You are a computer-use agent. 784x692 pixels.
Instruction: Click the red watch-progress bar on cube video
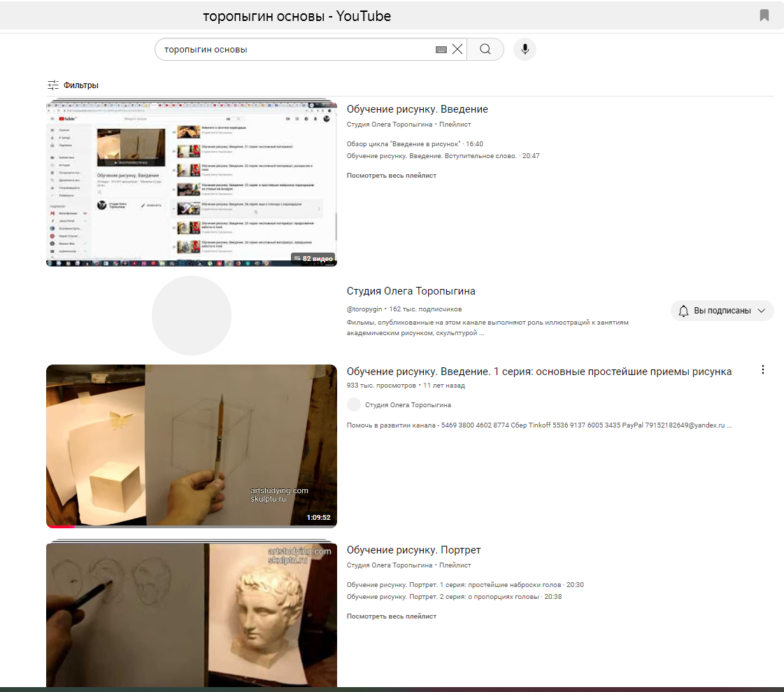[x=60, y=526]
